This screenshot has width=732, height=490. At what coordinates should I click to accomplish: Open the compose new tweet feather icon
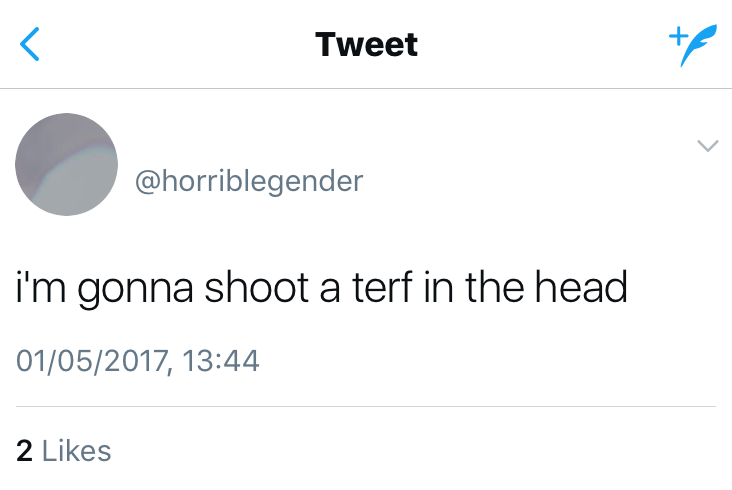click(x=688, y=45)
